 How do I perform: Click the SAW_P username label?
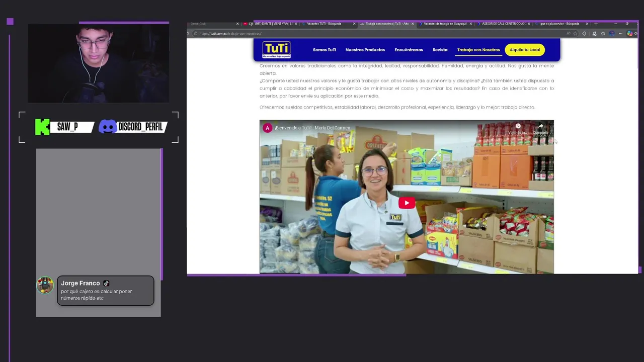67,127
